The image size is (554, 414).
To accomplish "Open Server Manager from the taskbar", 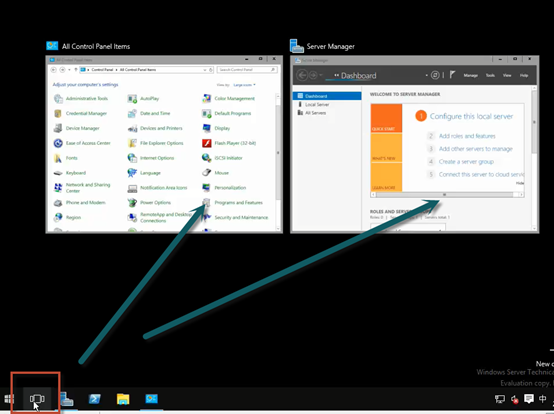I will pos(66,399).
